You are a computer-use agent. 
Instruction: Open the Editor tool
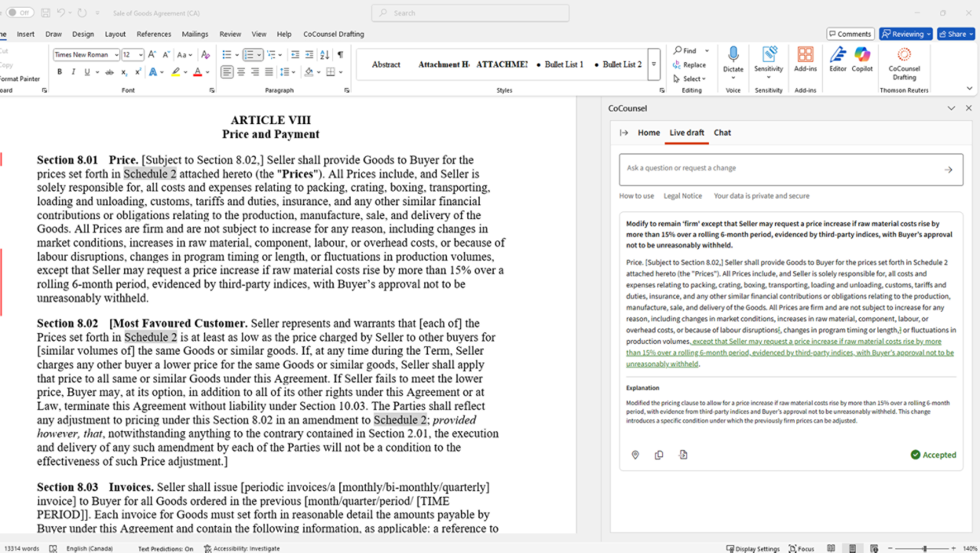tap(838, 60)
